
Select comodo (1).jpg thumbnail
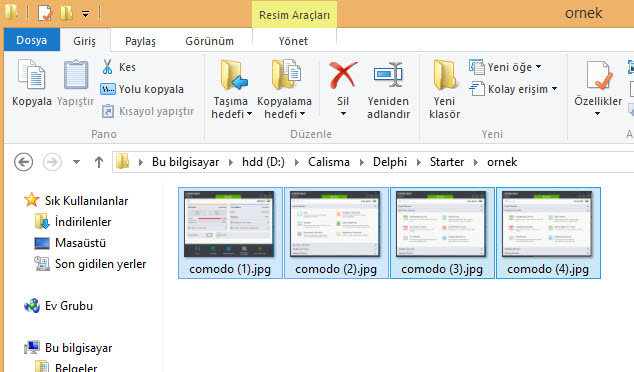click(x=230, y=233)
